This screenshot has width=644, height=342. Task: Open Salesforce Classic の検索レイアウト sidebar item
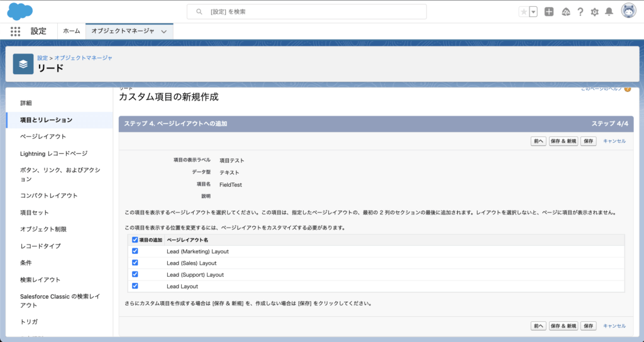(x=60, y=301)
